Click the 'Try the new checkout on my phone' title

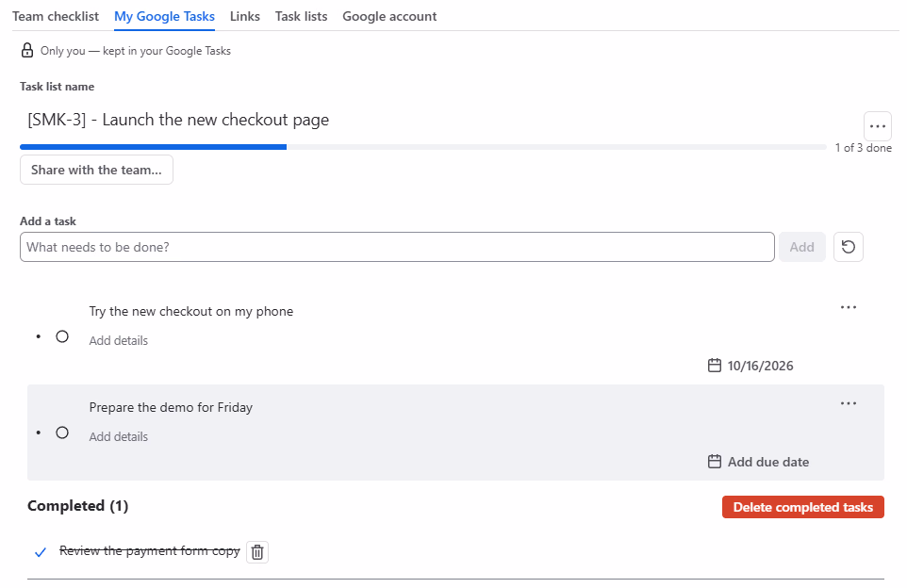tap(190, 311)
